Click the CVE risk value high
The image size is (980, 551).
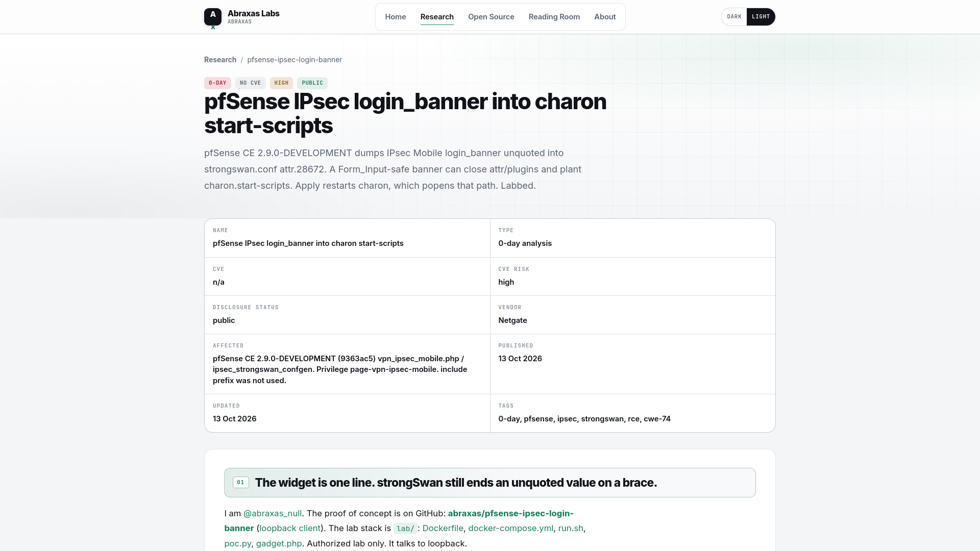(x=506, y=282)
